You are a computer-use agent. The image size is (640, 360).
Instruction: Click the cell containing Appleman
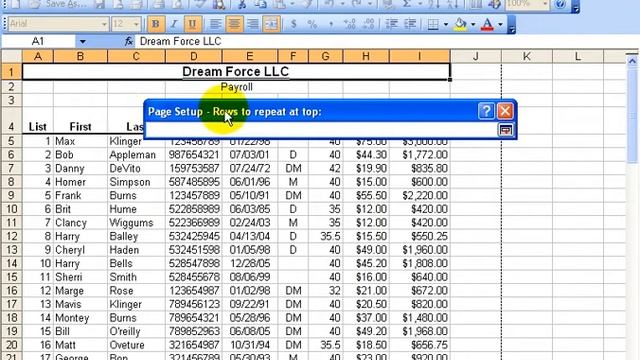(136, 155)
